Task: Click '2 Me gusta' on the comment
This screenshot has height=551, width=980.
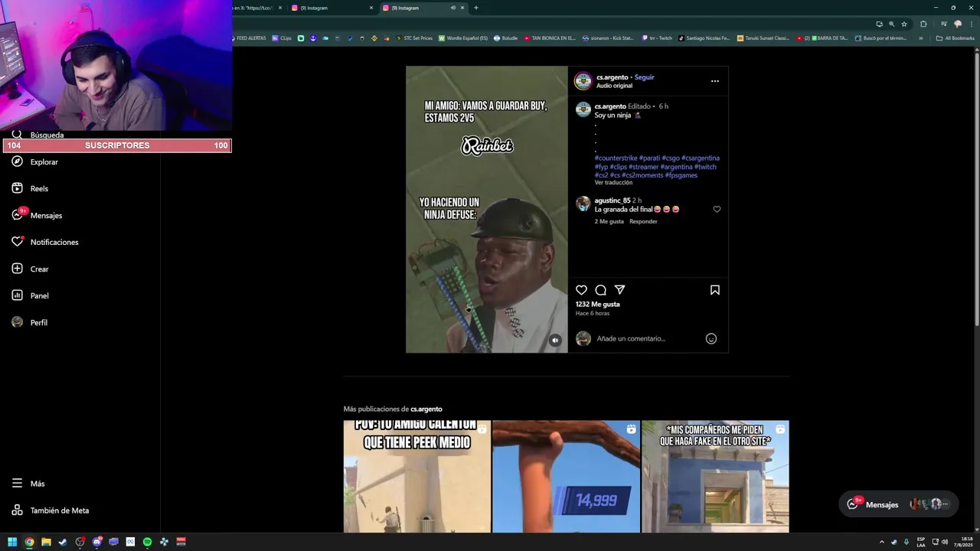Action: pyautogui.click(x=609, y=221)
